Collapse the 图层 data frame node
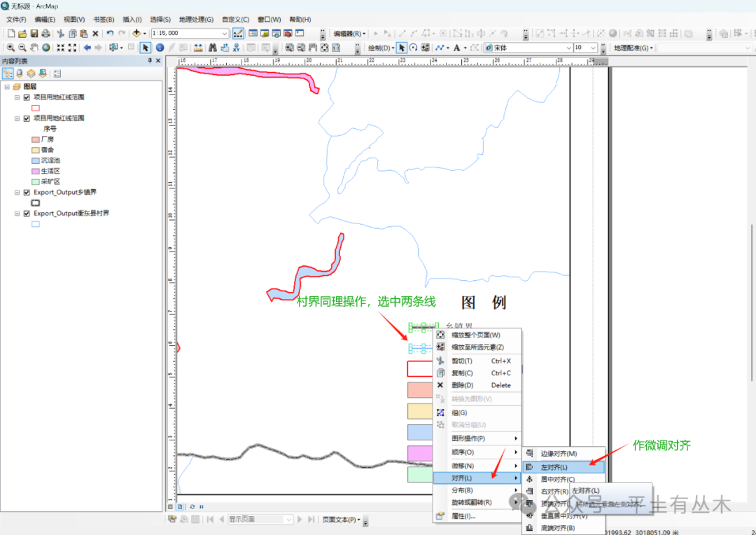 [x=7, y=87]
